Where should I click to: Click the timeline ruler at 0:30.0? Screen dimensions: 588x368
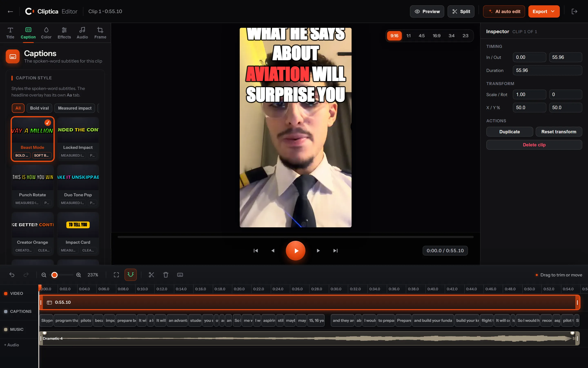point(336,289)
